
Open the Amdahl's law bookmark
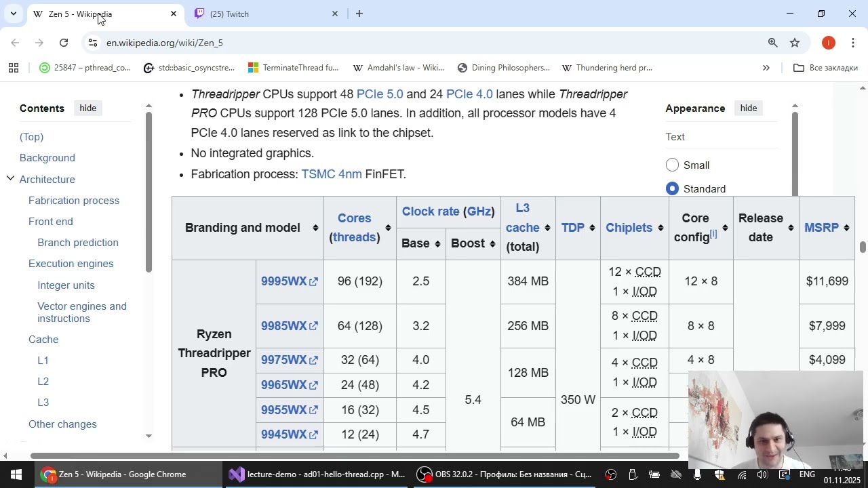398,68
